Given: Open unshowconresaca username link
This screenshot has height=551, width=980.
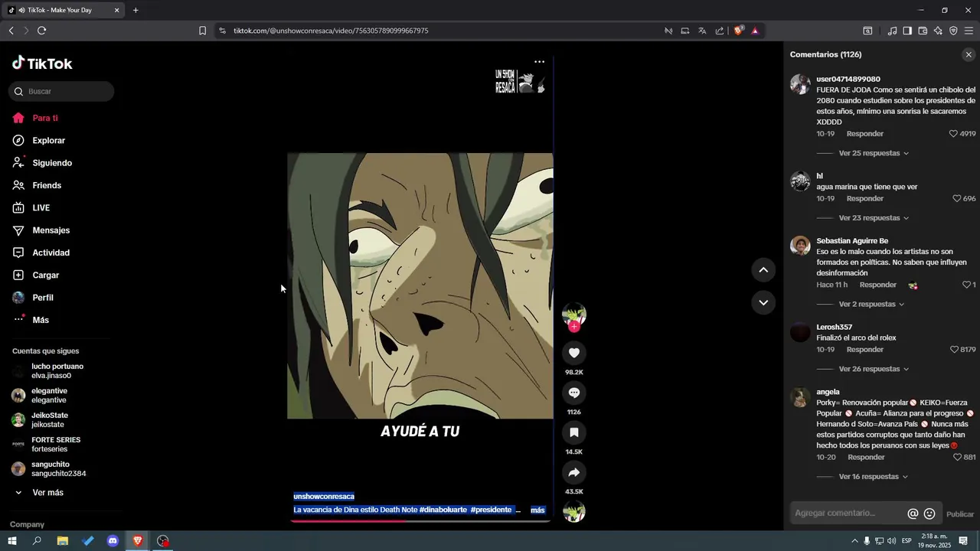Looking at the screenshot, I should pyautogui.click(x=324, y=497).
